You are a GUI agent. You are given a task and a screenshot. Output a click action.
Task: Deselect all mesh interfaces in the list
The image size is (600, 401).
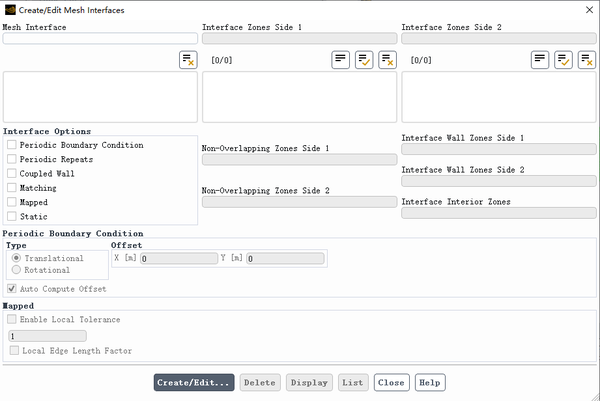click(x=188, y=60)
